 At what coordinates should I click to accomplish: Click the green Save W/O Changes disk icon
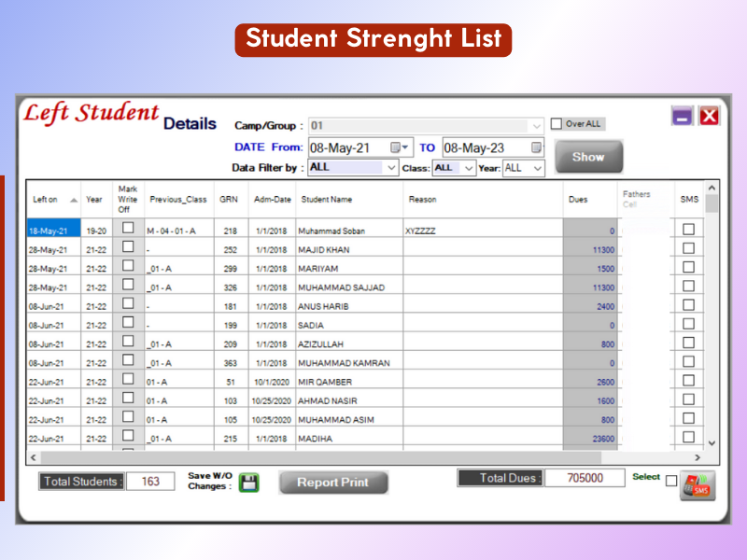click(249, 483)
